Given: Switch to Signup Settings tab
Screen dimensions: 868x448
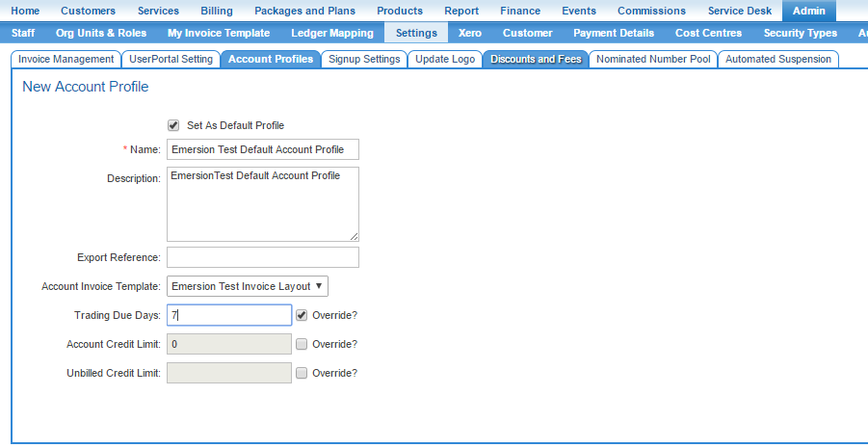Looking at the screenshot, I should 364,60.
